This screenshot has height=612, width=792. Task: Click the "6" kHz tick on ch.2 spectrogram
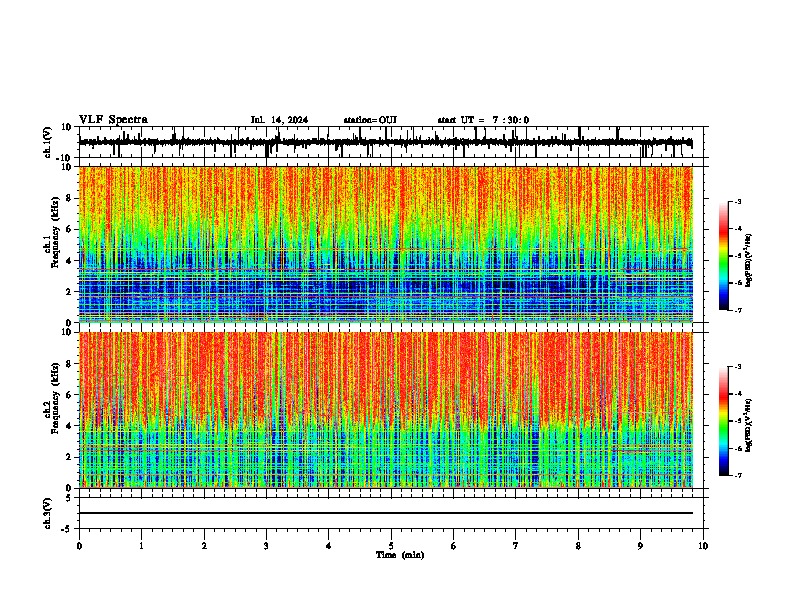70,395
